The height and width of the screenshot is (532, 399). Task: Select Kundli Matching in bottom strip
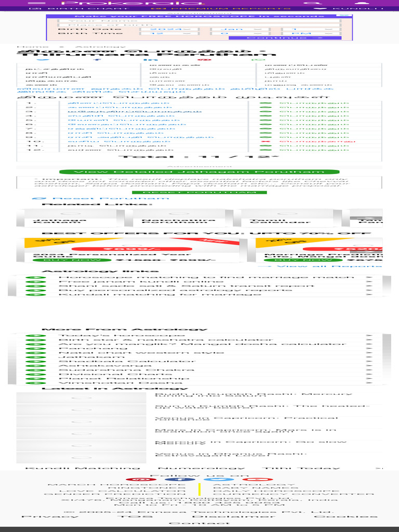coord(83,468)
